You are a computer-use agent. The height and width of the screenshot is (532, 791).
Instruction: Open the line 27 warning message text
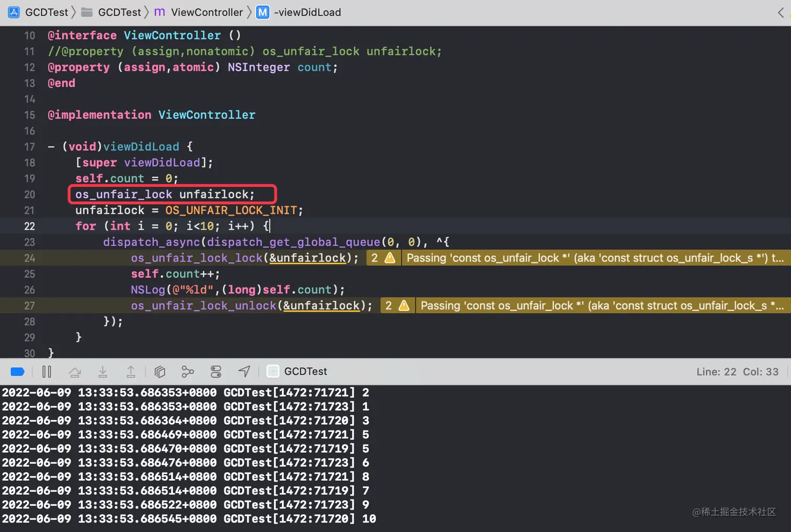(602, 305)
